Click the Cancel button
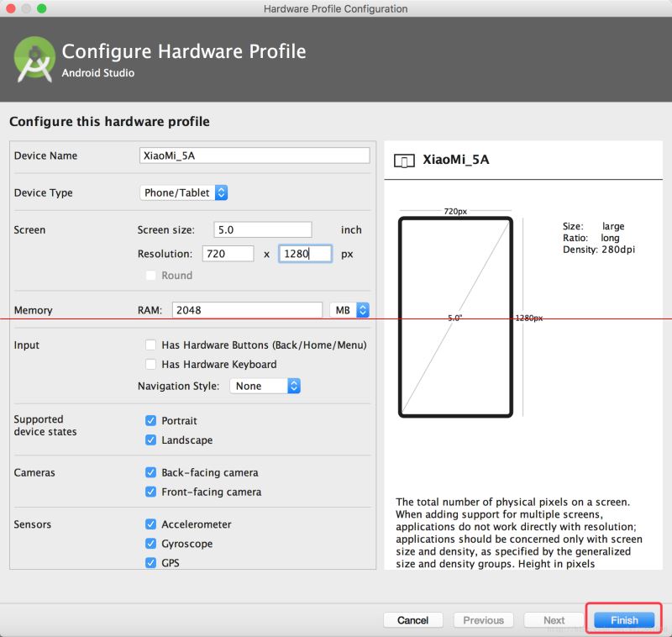 (x=412, y=620)
